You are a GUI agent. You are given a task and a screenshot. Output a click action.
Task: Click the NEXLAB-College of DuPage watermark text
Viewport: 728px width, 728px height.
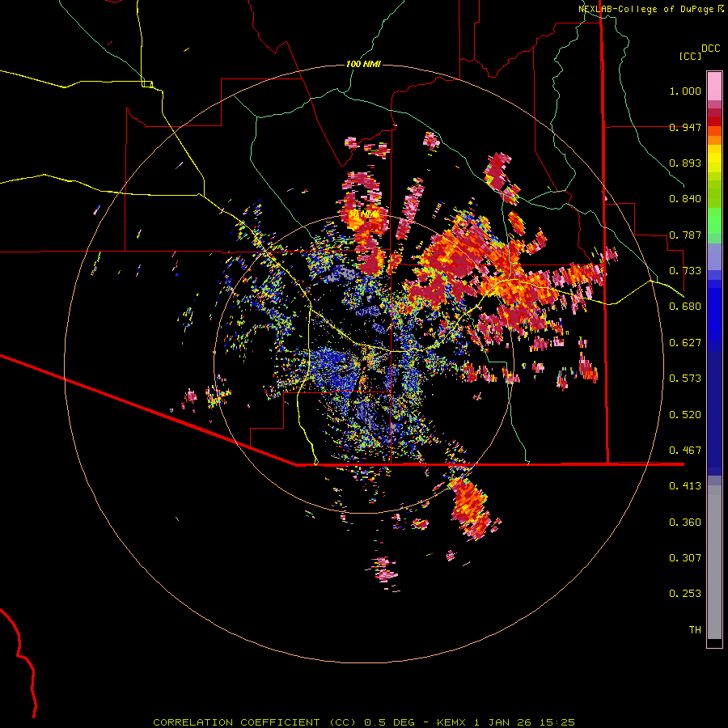point(651,9)
